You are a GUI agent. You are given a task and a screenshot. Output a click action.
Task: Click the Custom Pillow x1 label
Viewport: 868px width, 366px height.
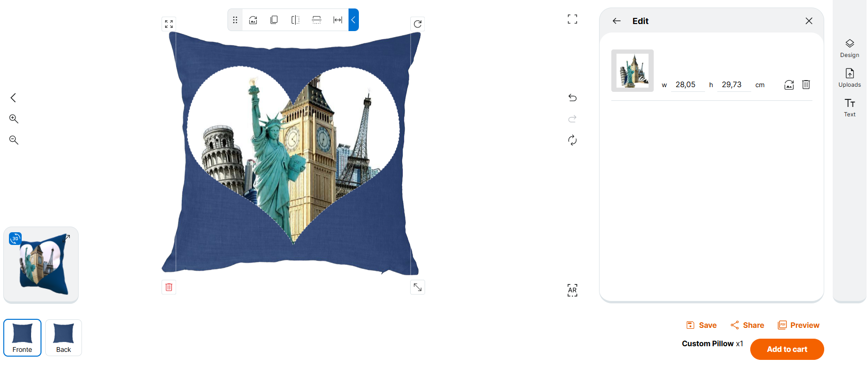click(x=712, y=343)
